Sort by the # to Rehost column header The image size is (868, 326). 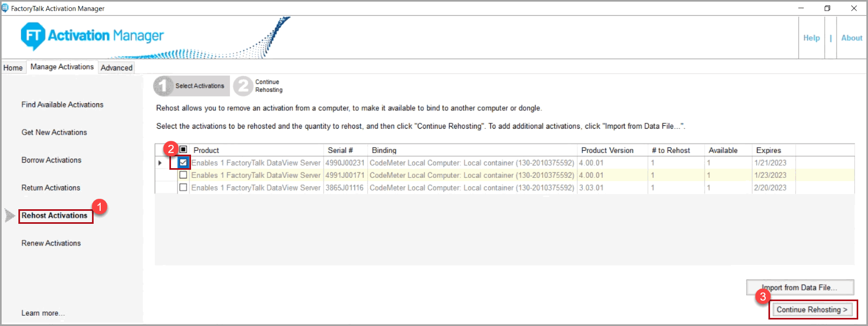pos(676,150)
